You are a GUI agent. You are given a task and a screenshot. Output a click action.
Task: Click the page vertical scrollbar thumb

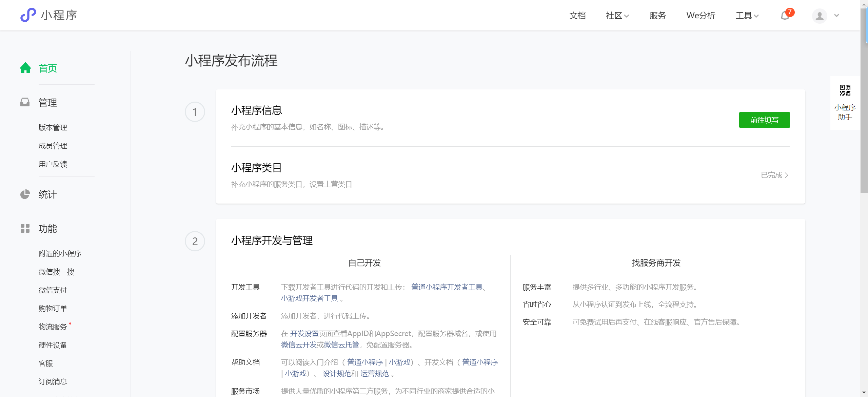point(864,102)
